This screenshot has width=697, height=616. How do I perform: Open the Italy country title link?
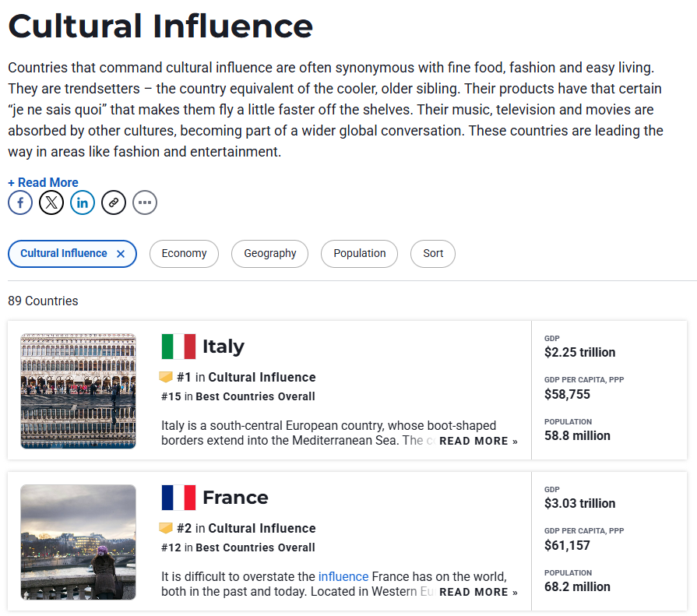223,347
